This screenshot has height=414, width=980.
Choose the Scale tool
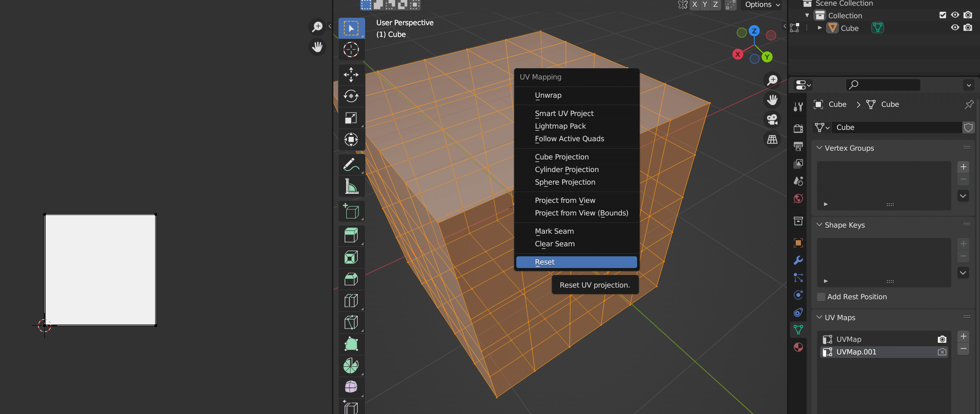[x=351, y=118]
